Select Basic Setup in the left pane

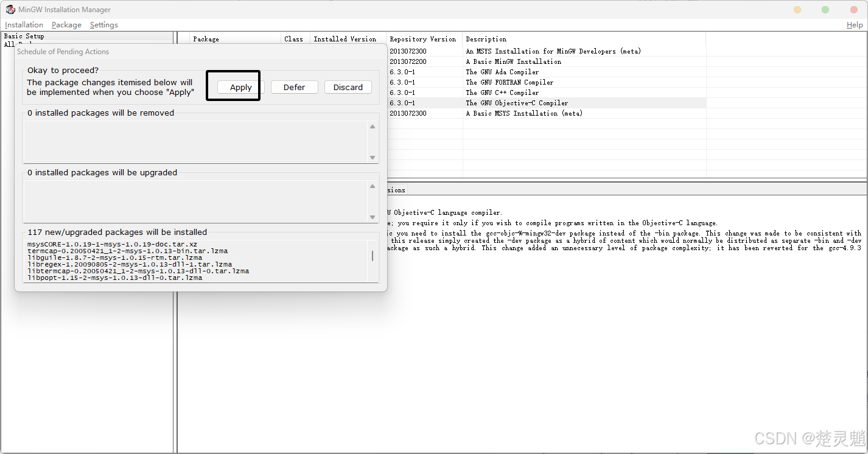point(24,37)
